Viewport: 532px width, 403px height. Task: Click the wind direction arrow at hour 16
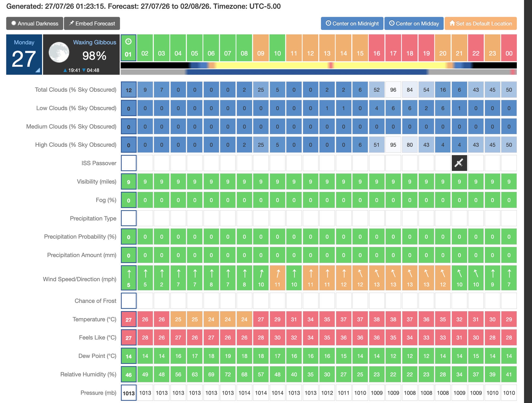tap(377, 274)
